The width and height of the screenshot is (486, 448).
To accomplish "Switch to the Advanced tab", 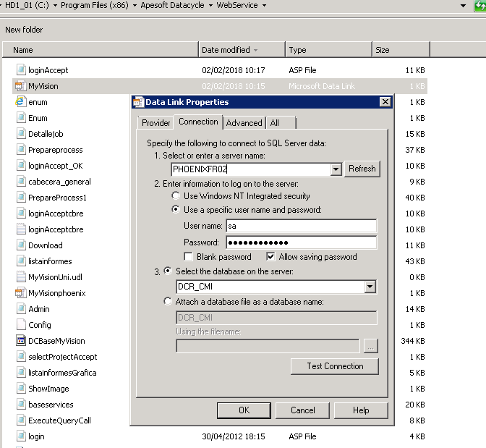I will click(244, 123).
